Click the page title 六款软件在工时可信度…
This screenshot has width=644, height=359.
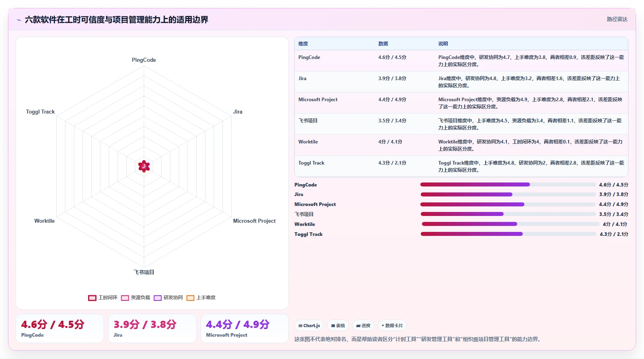click(x=116, y=20)
